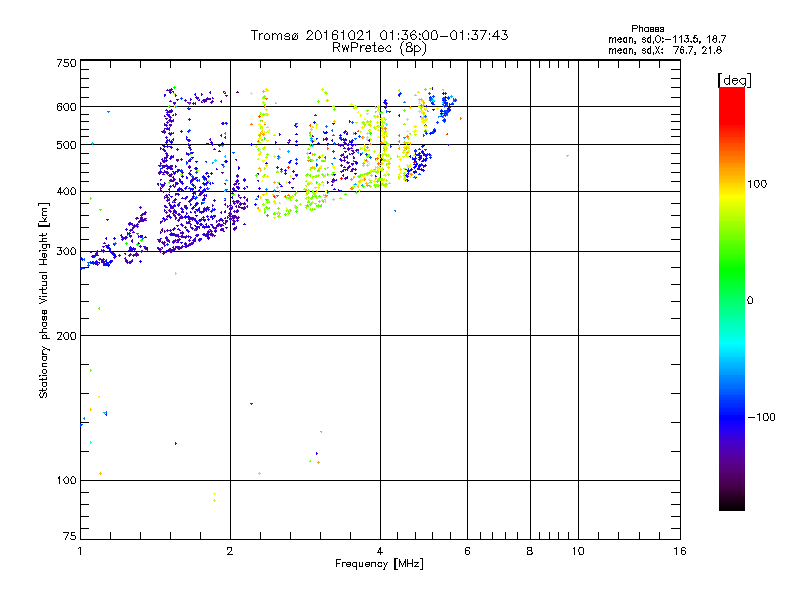Click the x-axis tick label "1"

(80, 551)
